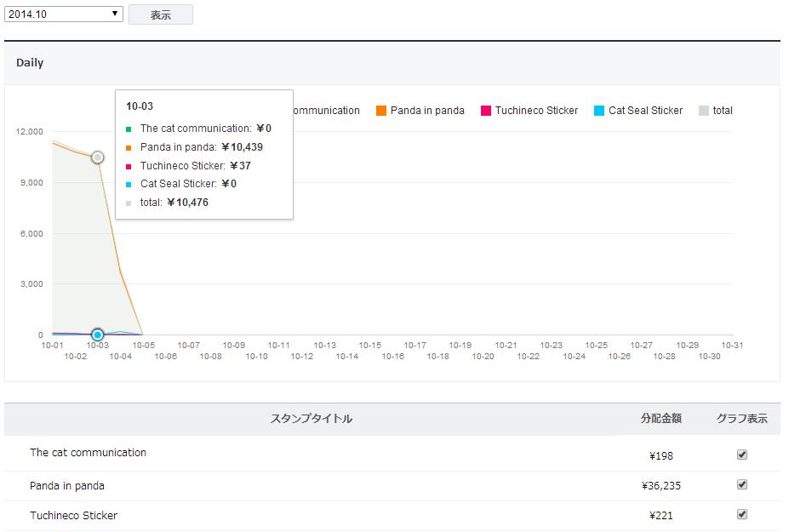Image resolution: width=789 pixels, height=532 pixels.
Task: Click the 10-05 x-axis date label
Action: 143,346
